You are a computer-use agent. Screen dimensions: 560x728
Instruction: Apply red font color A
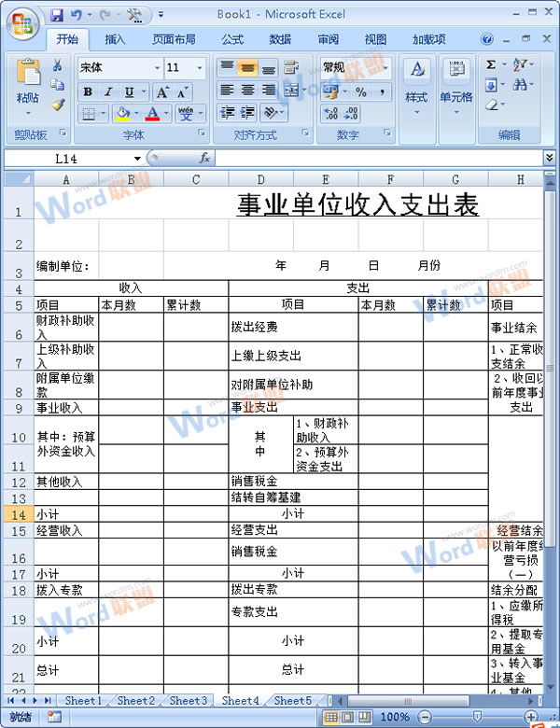pos(152,113)
